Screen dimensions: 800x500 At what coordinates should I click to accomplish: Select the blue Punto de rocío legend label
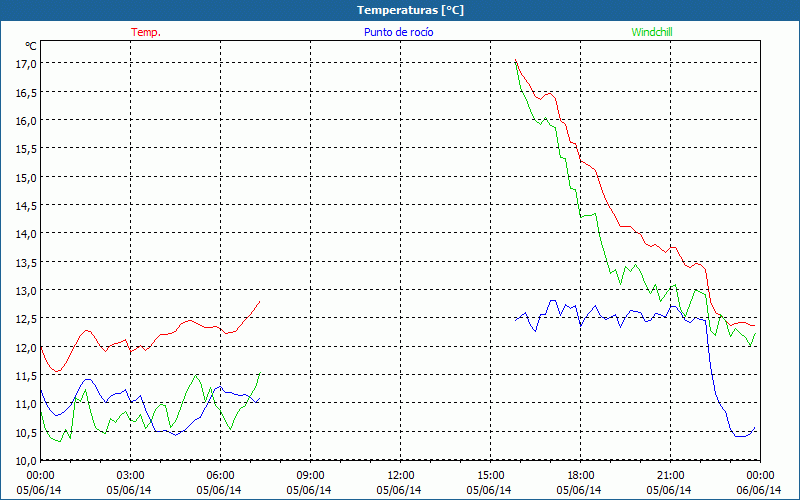398,32
